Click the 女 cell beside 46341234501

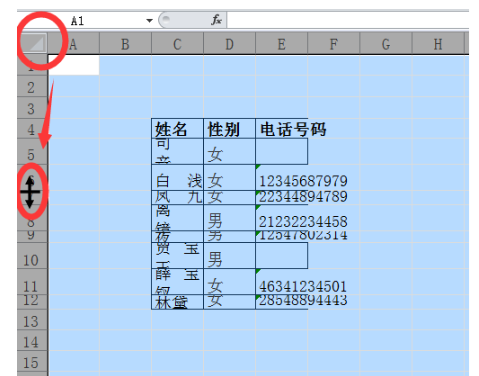click(229, 282)
